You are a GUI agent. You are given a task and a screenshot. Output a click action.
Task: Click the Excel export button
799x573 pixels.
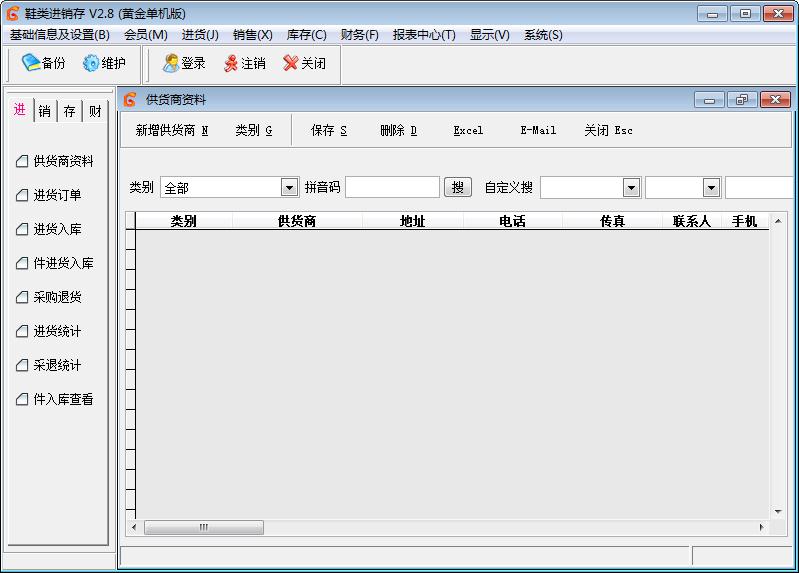click(468, 131)
